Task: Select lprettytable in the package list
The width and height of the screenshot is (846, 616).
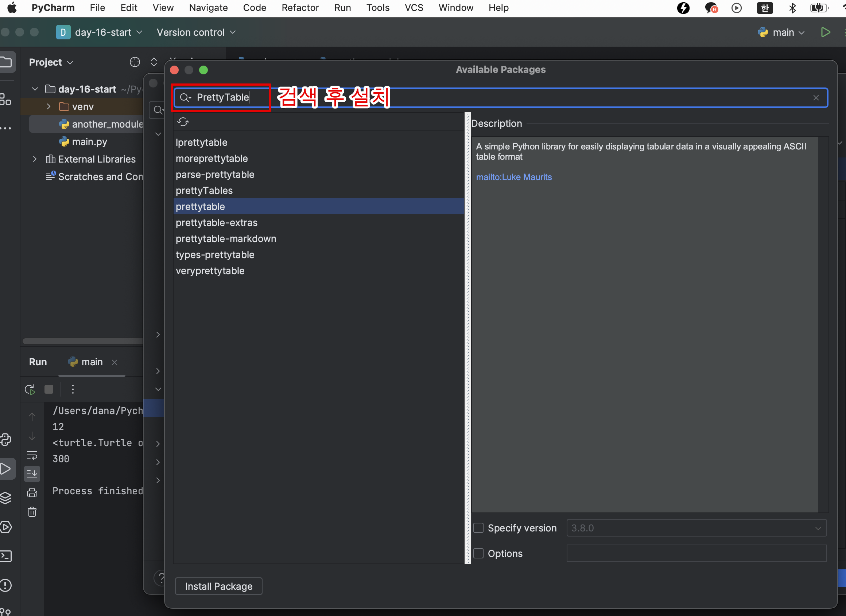Action: pyautogui.click(x=319, y=143)
